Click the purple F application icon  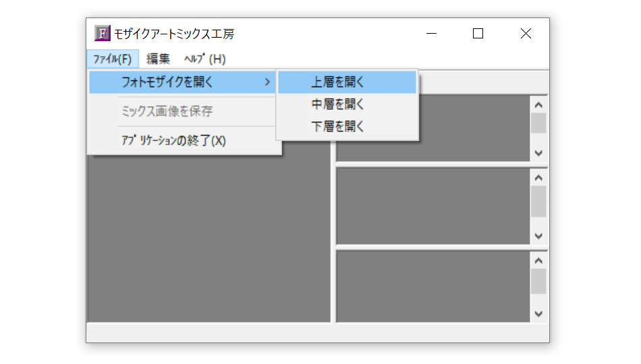click(102, 33)
